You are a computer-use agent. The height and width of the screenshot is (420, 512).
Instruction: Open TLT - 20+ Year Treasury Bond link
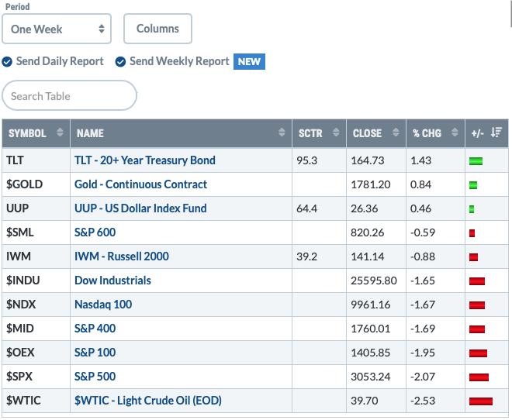click(144, 160)
